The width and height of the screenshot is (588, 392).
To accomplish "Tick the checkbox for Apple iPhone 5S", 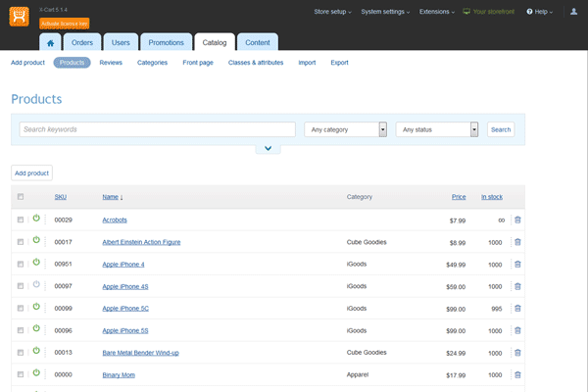I will 21,330.
